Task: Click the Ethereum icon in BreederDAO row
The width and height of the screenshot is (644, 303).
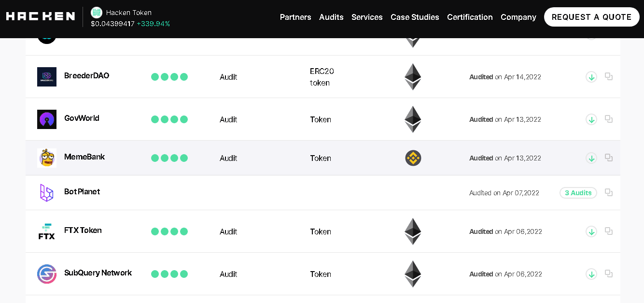Action: [413, 77]
